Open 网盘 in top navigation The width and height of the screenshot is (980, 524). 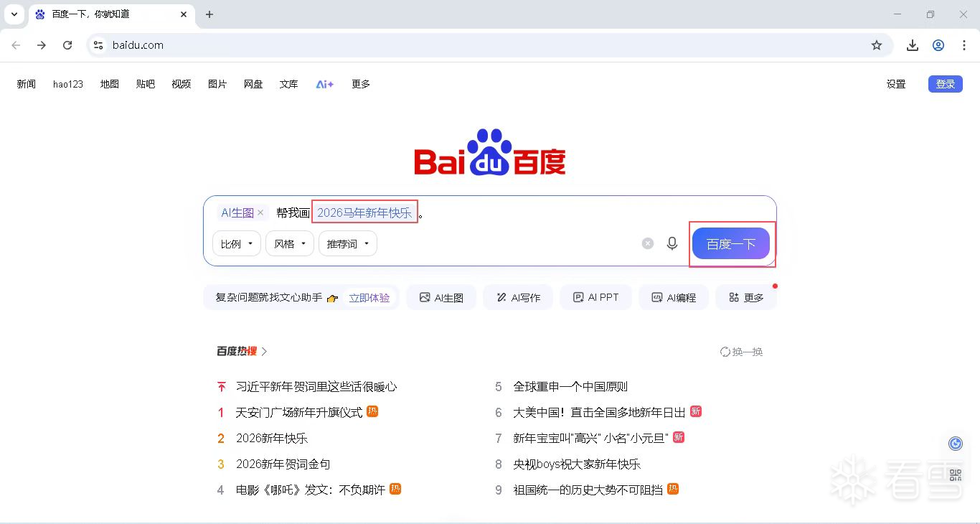[x=253, y=84]
